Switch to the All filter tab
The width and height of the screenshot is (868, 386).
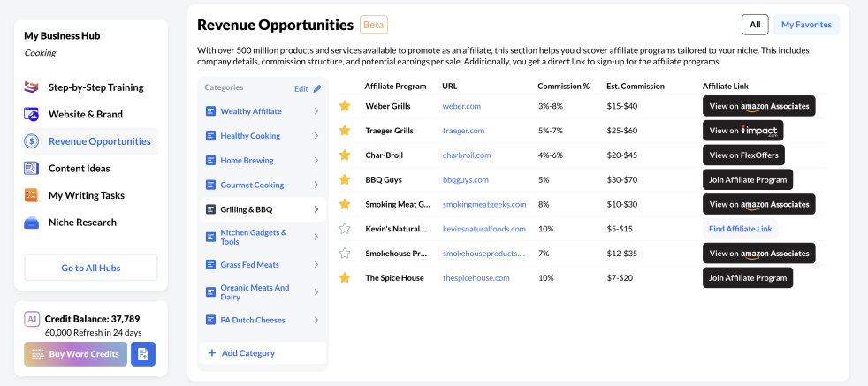click(x=755, y=25)
